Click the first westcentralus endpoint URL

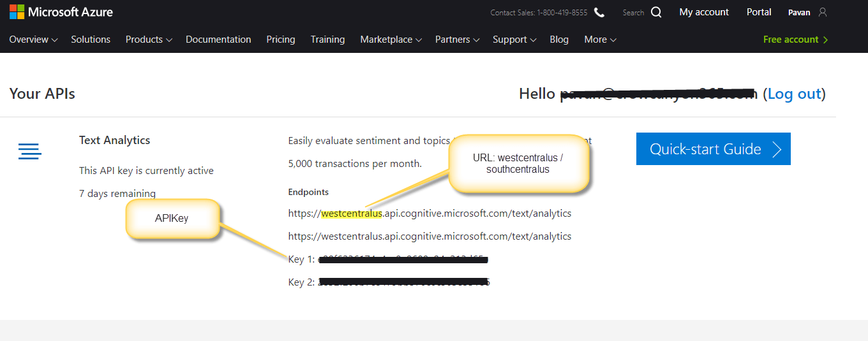coord(430,214)
